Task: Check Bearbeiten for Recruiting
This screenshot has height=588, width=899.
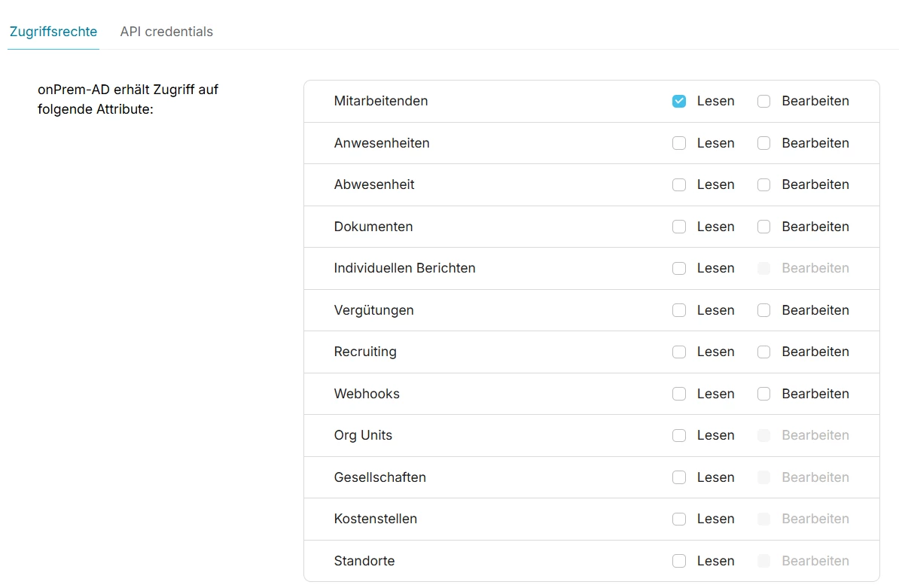Action: (x=763, y=352)
